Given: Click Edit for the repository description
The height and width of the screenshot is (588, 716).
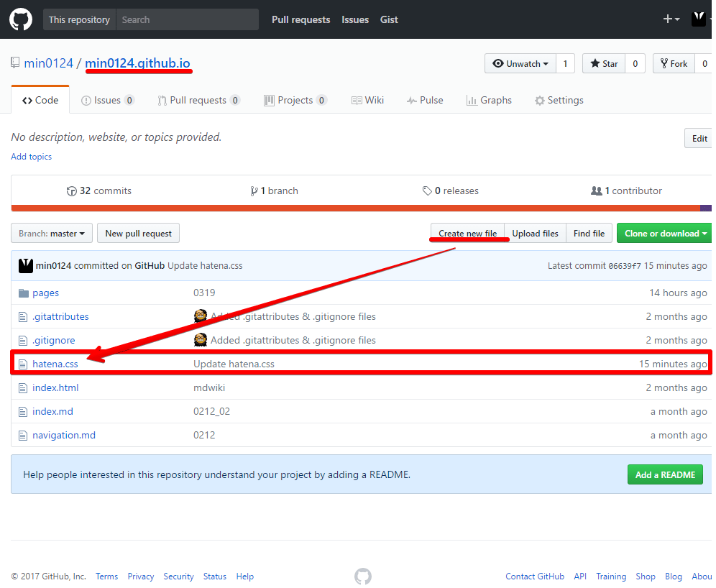Looking at the screenshot, I should coord(699,138).
